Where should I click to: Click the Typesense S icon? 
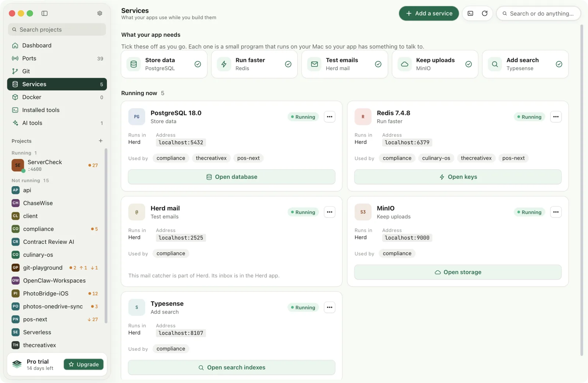click(x=137, y=307)
